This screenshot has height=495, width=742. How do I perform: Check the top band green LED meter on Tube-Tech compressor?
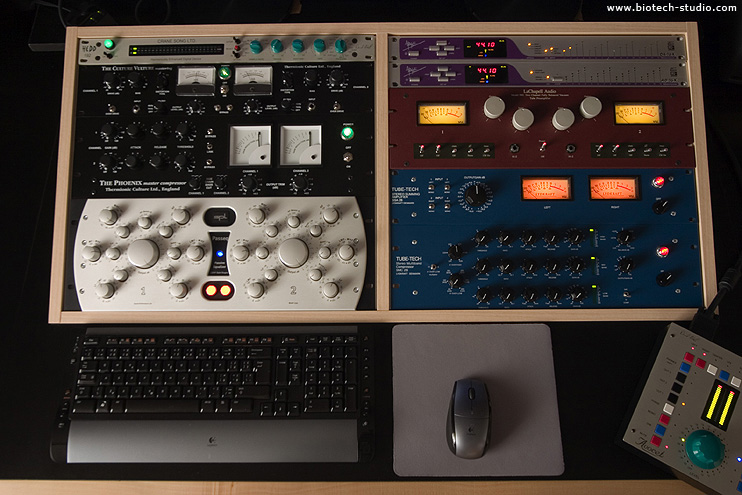(592, 238)
